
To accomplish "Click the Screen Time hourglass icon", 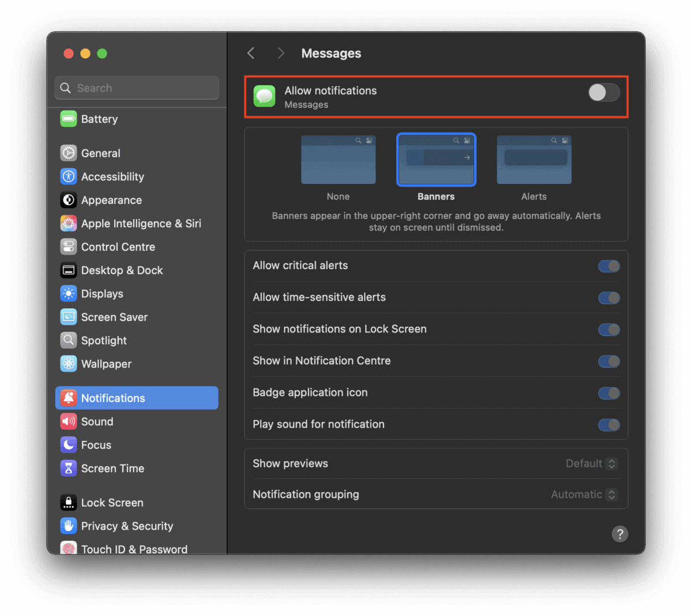I will pos(69,468).
